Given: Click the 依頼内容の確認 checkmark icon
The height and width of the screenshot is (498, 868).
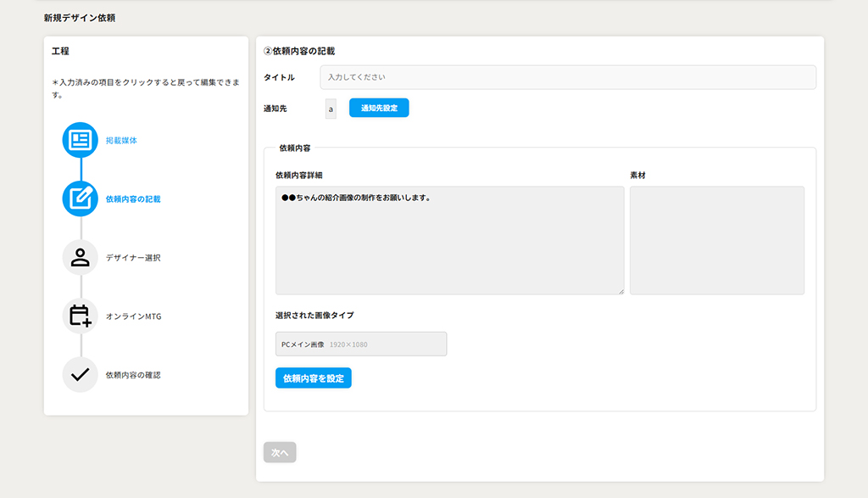Looking at the screenshot, I should [x=81, y=375].
